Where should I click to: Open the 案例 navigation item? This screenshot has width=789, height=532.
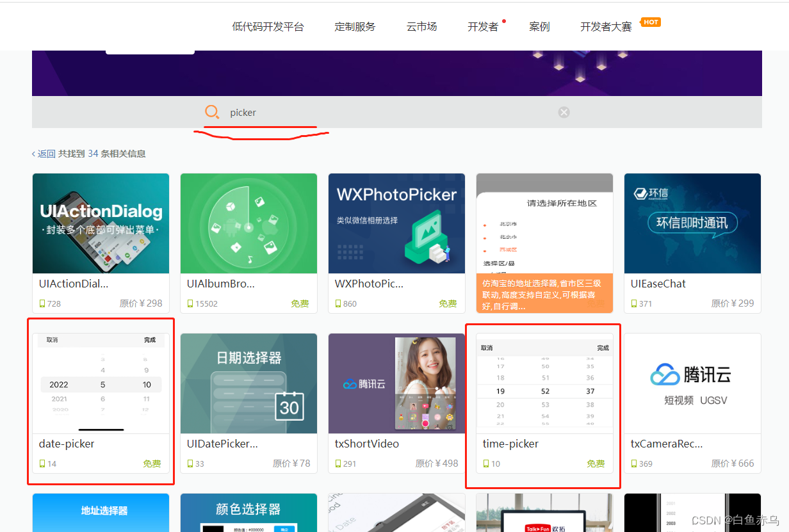click(x=539, y=26)
